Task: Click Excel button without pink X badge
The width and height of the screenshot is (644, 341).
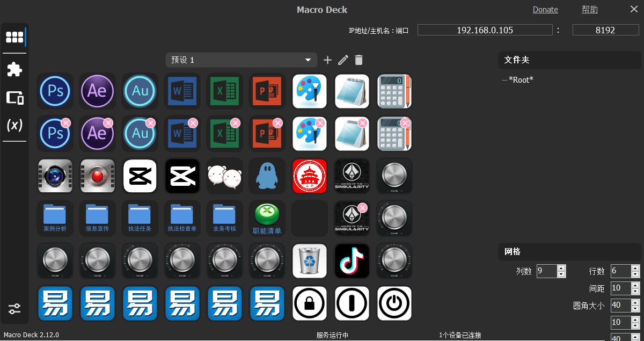Action: (224, 91)
